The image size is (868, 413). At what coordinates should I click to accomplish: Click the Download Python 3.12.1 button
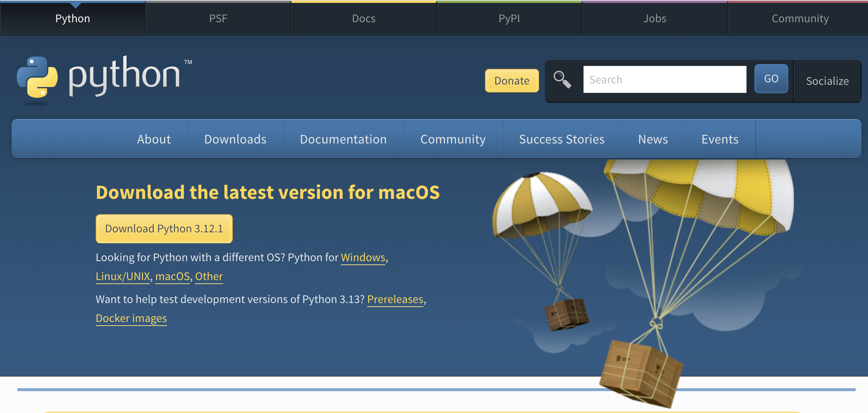tap(164, 229)
